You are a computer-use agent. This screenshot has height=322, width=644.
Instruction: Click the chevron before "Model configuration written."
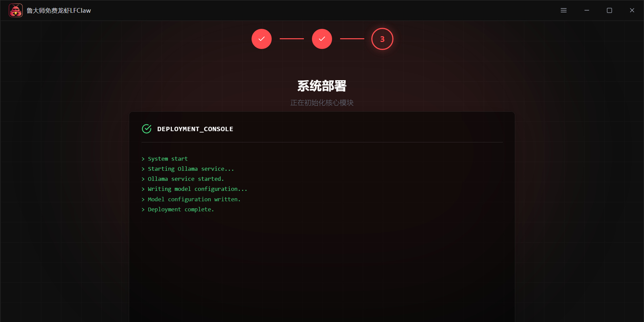click(143, 200)
